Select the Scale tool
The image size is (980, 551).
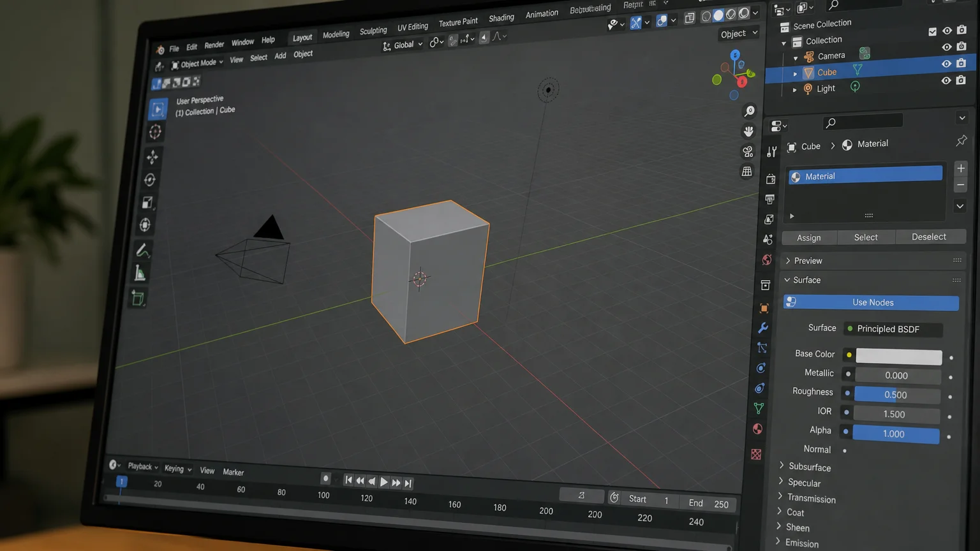147,203
